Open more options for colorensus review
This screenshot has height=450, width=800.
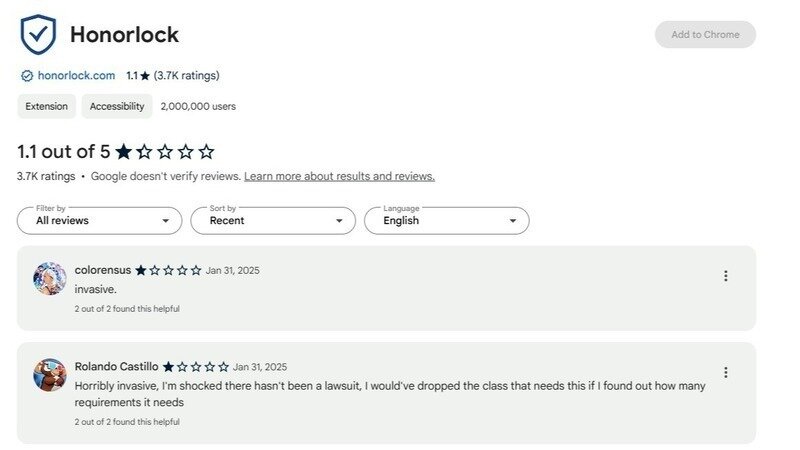pos(725,276)
